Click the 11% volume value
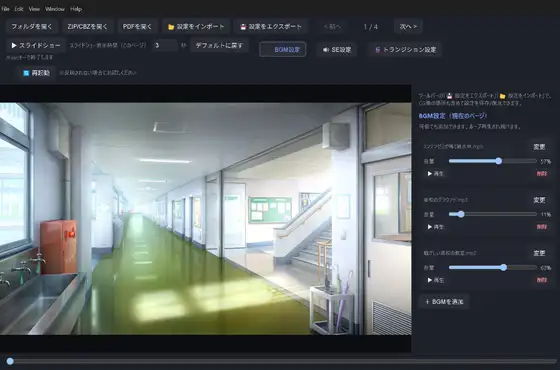The image size is (560, 370). 545,215
